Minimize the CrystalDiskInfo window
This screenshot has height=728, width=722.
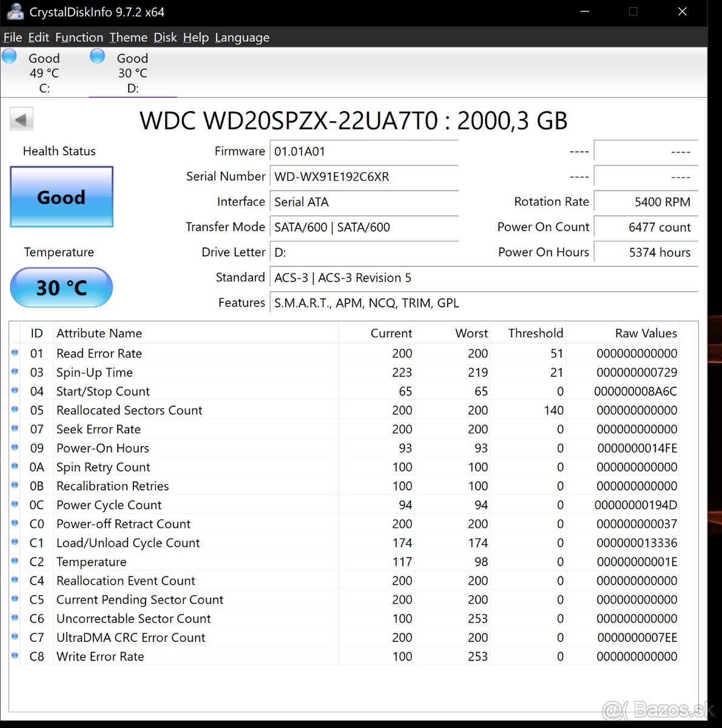click(x=585, y=12)
